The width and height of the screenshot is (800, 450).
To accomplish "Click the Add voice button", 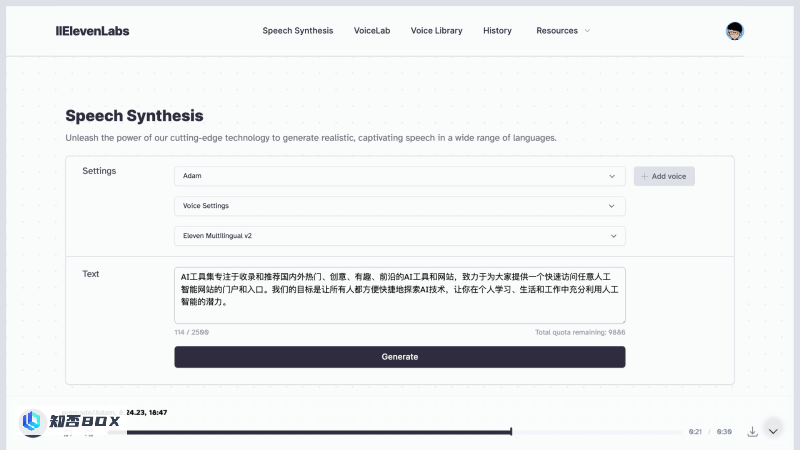I will pyautogui.click(x=664, y=176).
